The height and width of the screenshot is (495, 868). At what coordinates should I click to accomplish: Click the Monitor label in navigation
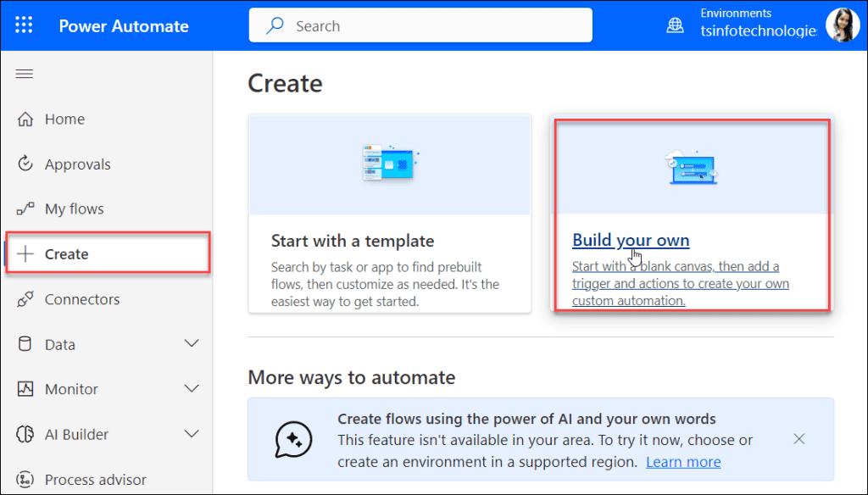tap(71, 389)
